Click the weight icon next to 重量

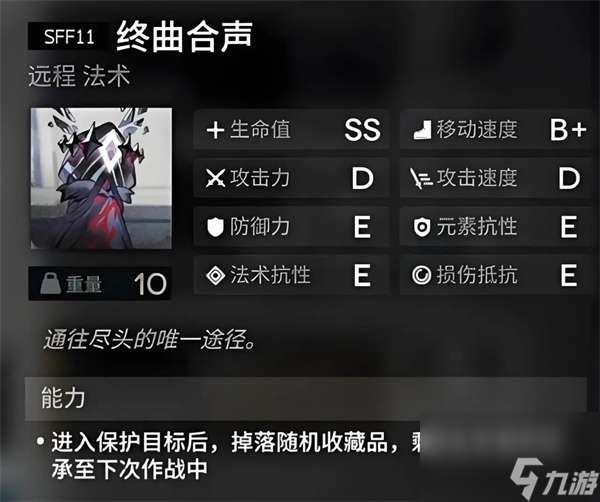pos(50,284)
